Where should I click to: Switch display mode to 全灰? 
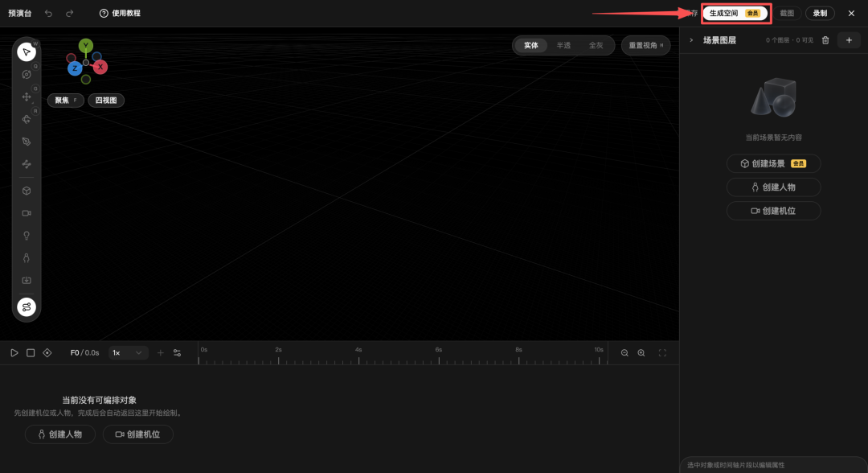pyautogui.click(x=596, y=45)
